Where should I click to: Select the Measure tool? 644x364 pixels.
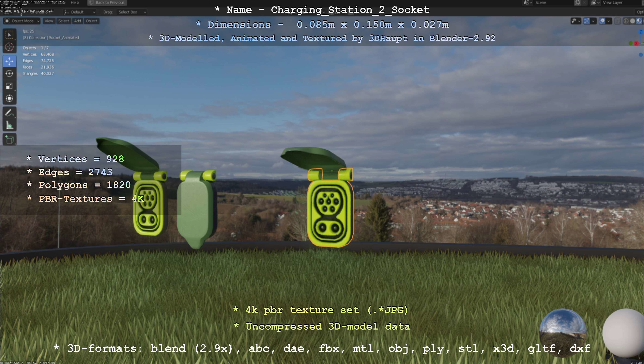pyautogui.click(x=9, y=125)
